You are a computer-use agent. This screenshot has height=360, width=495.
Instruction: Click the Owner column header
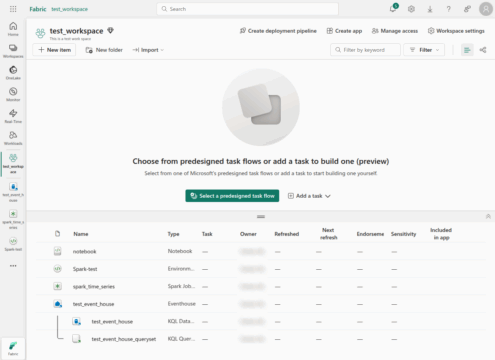(x=248, y=234)
